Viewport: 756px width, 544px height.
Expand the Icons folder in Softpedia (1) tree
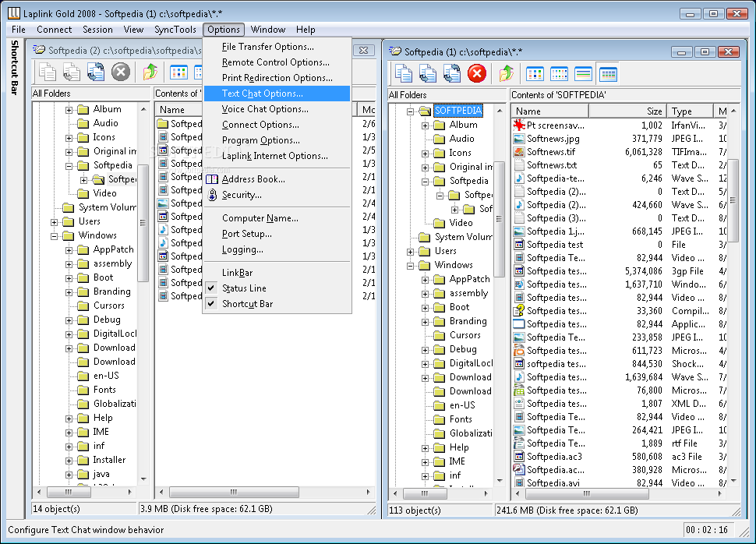pyautogui.click(x=425, y=154)
